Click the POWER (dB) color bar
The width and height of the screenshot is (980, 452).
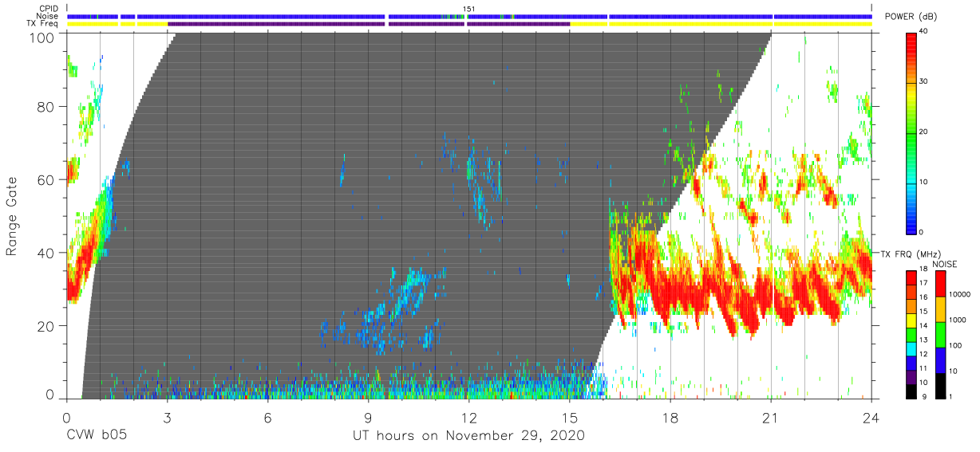tap(912, 132)
